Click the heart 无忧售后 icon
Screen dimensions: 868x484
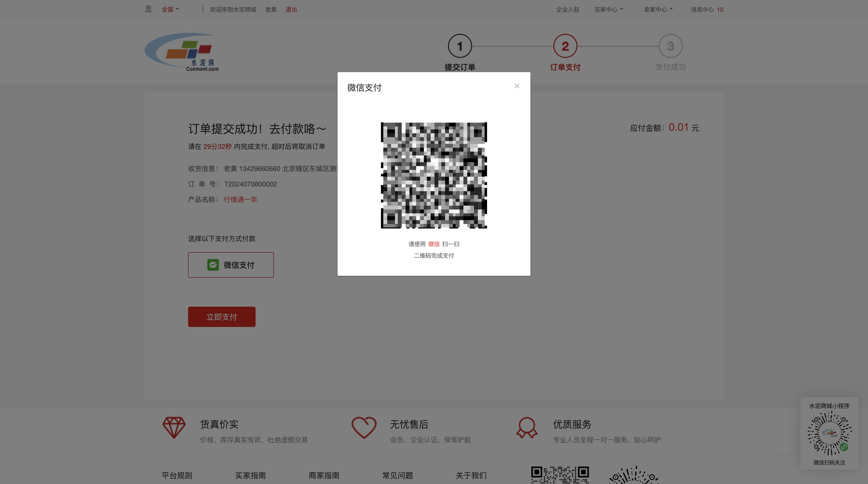(x=364, y=428)
